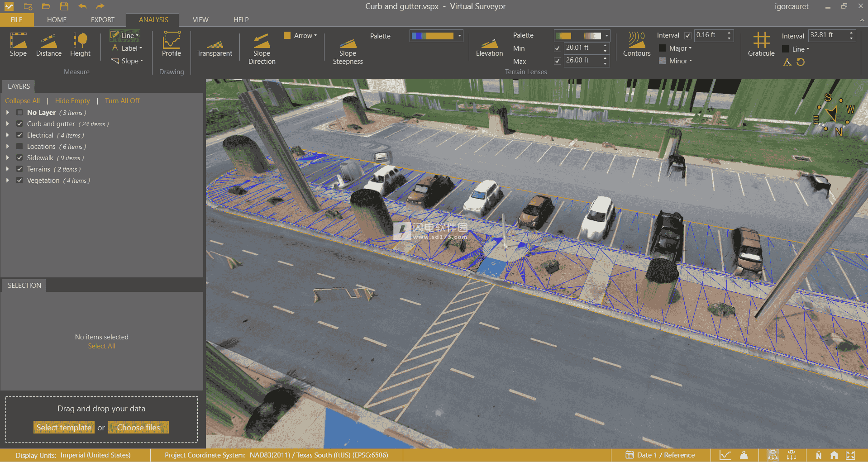The image size is (868, 462).
Task: Check the Locations layer checkbox
Action: tap(19, 147)
